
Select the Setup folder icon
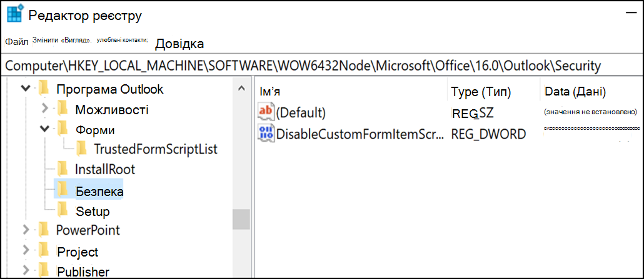[62, 210]
